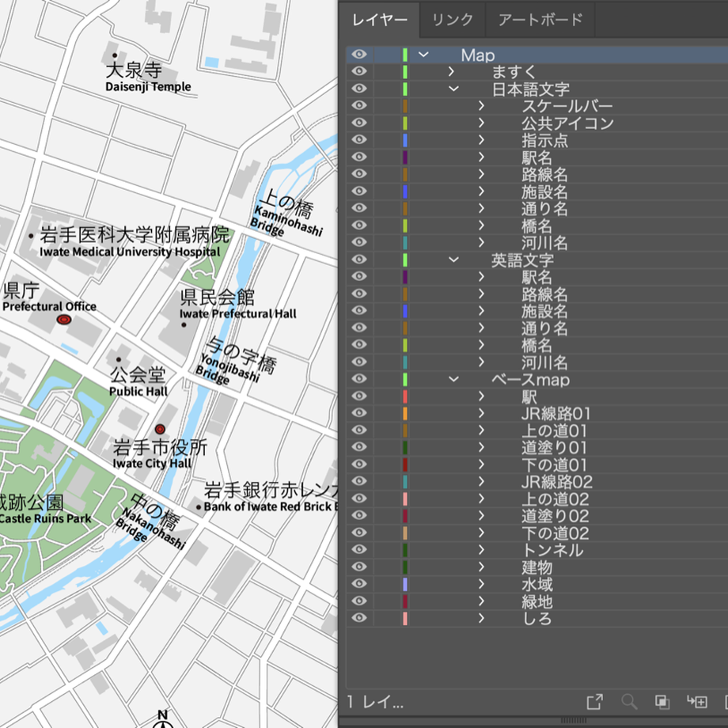Switch to the レイヤー tab

[379, 20]
